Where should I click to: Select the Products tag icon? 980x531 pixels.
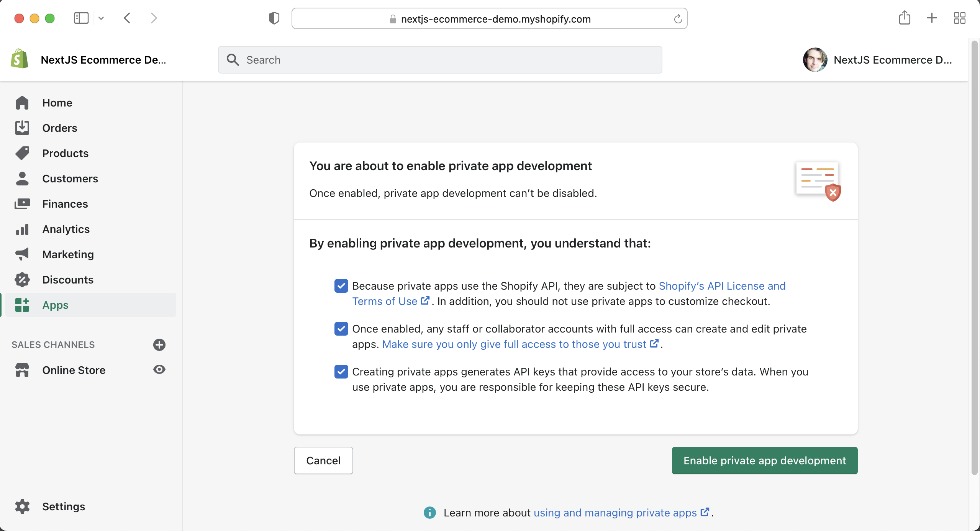(x=22, y=153)
